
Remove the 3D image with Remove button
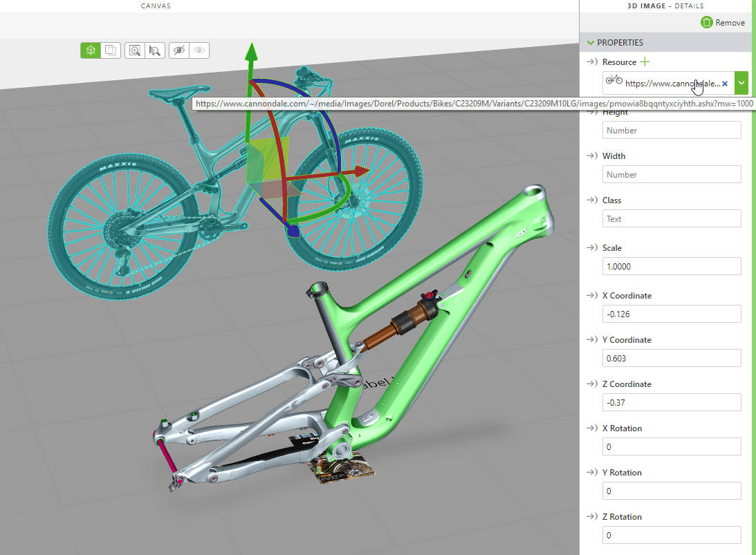coord(723,22)
